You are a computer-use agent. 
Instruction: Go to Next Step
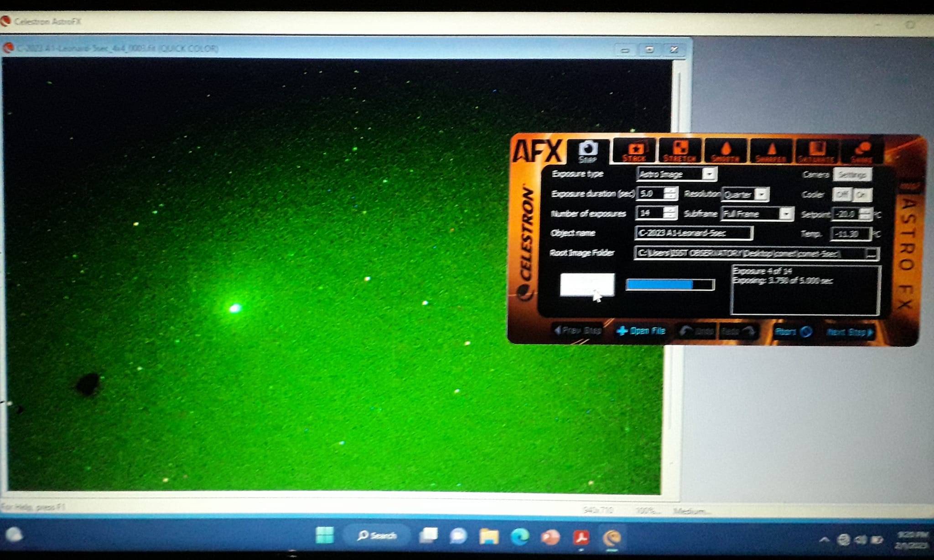pos(850,332)
